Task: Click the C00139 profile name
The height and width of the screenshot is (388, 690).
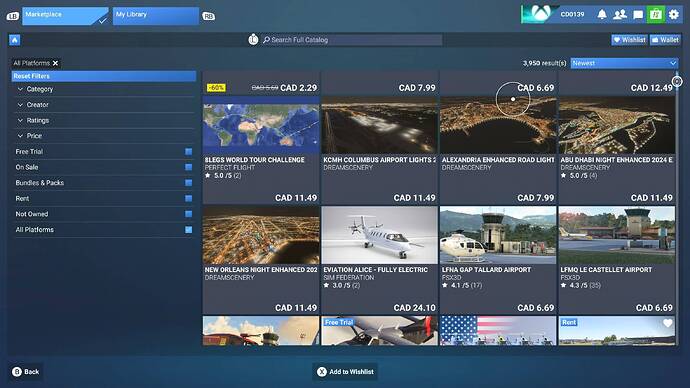Action: (572, 15)
